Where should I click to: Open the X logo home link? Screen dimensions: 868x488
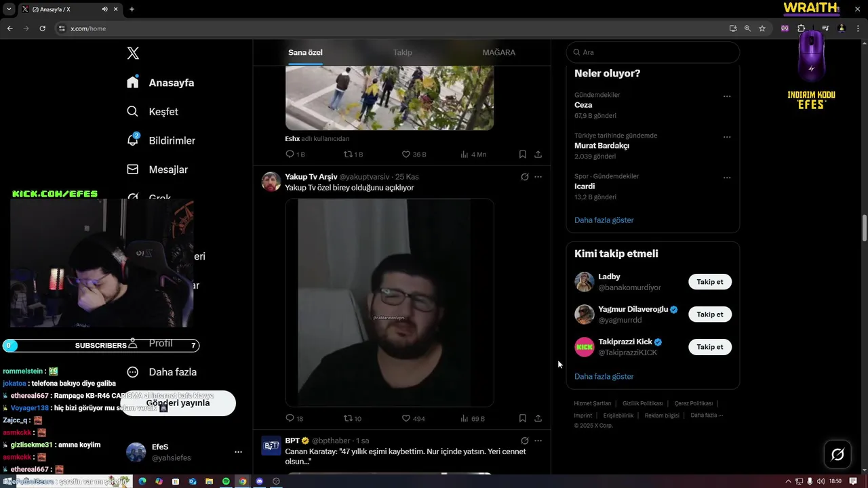(133, 54)
